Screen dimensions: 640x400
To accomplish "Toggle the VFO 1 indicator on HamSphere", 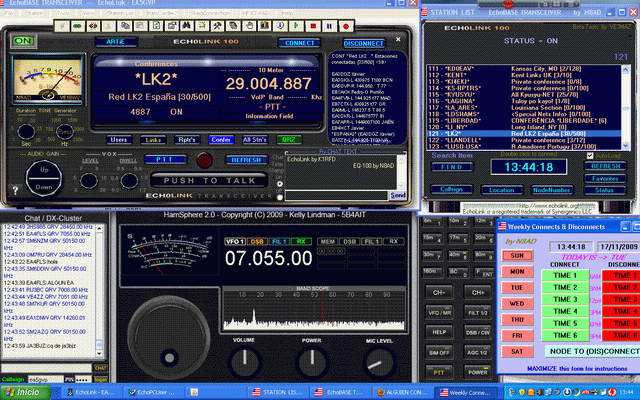I will [x=235, y=242].
